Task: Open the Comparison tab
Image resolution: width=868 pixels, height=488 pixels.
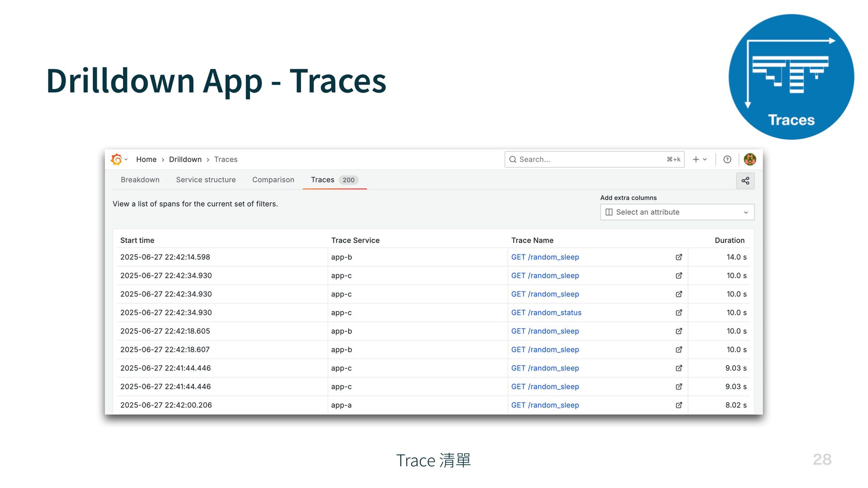Action: [x=273, y=180]
